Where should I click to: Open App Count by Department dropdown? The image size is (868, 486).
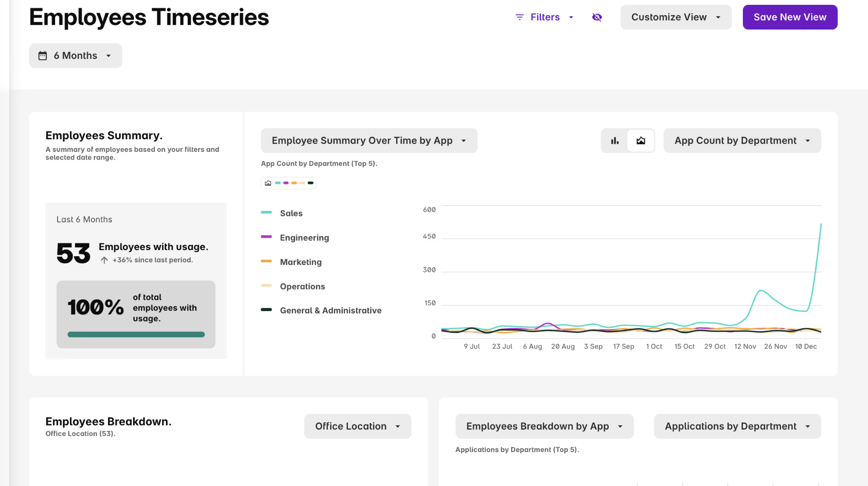(742, 141)
